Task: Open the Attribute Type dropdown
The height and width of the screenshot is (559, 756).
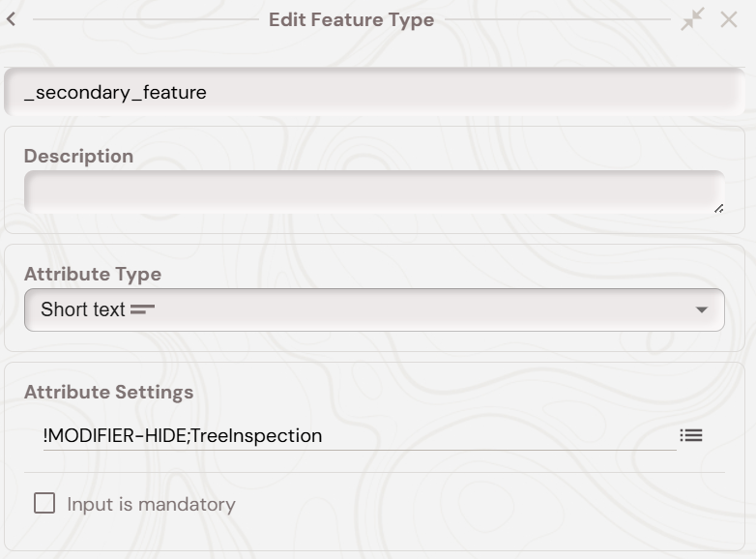Action: pos(374,310)
